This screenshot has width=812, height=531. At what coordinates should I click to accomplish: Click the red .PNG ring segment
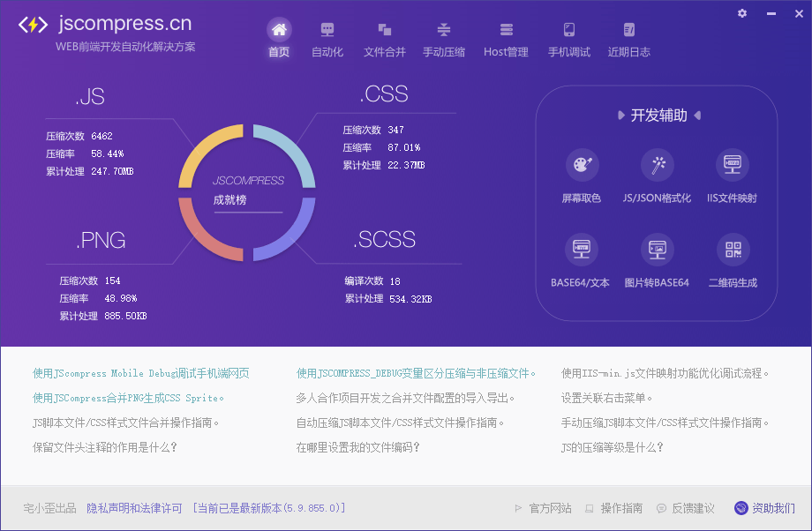click(202, 236)
